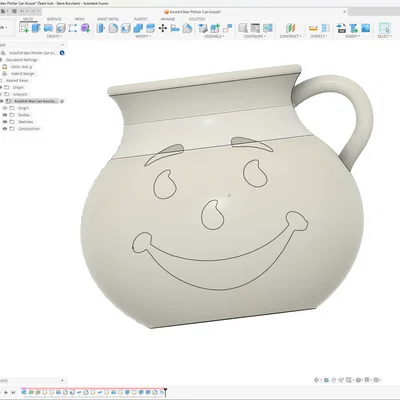The height and width of the screenshot is (400, 400).
Task: Select the Analysis folder row
Action: coord(20,94)
